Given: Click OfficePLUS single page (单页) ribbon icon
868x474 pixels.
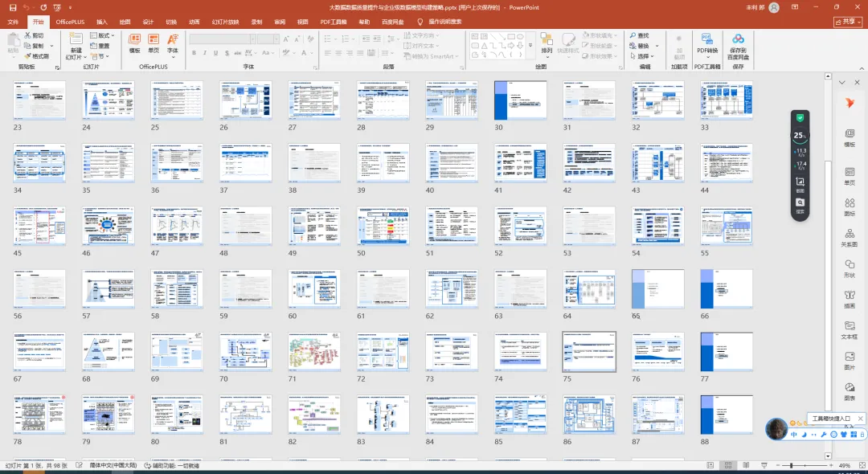Looking at the screenshot, I should (x=154, y=43).
